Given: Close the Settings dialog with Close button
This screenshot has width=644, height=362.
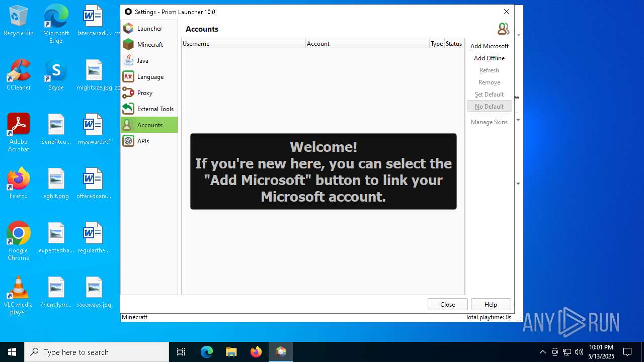Looking at the screenshot, I should click(x=447, y=304).
